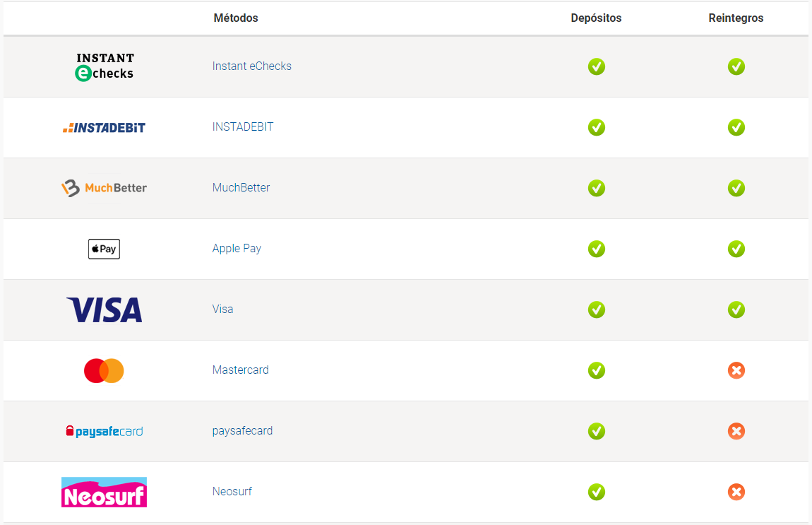This screenshot has height=525, width=812.
Task: Click the pink Neosurf logo
Action: (104, 492)
